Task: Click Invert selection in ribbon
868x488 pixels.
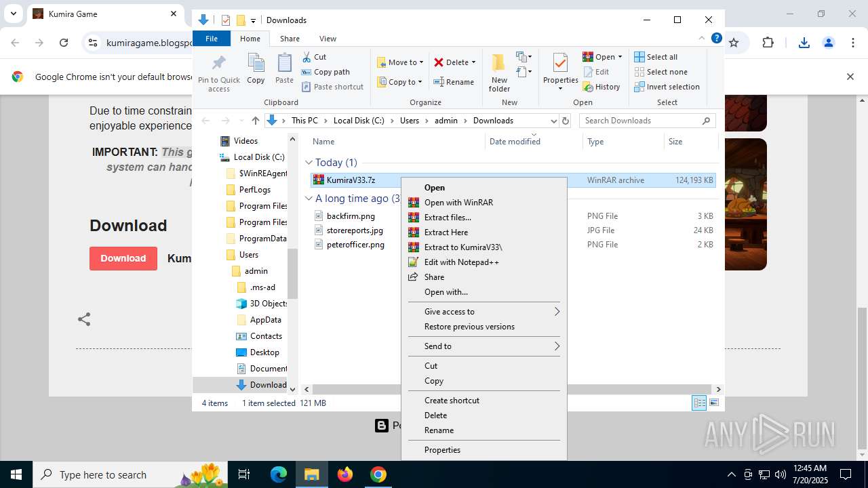Action: click(x=667, y=87)
